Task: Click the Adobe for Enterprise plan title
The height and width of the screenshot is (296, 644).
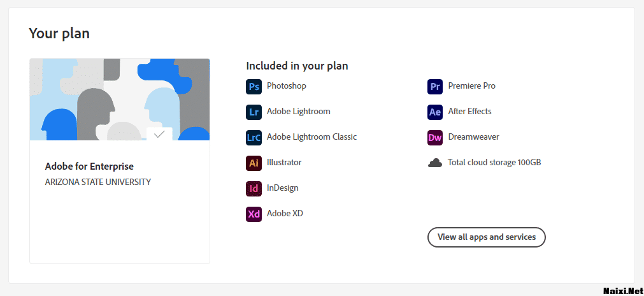Action: 89,166
